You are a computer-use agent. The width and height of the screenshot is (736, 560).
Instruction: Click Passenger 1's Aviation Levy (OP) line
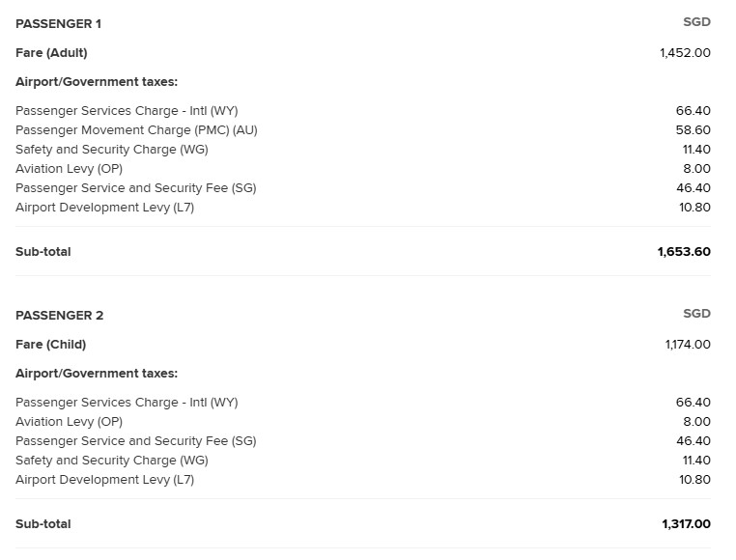pyautogui.click(x=69, y=169)
